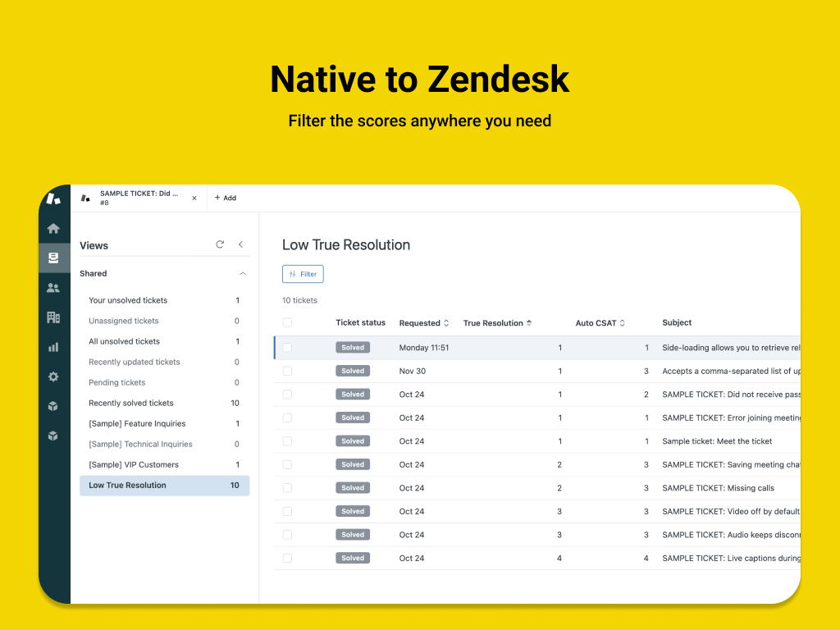Screen dimensions: 840x630
Task: Sort by Auto CSAT column
Action: 600,323
